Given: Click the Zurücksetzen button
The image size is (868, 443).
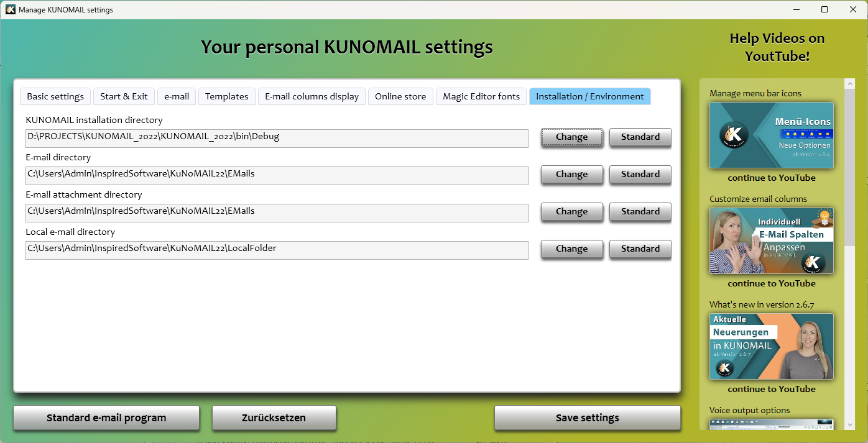Looking at the screenshot, I should click(x=274, y=418).
